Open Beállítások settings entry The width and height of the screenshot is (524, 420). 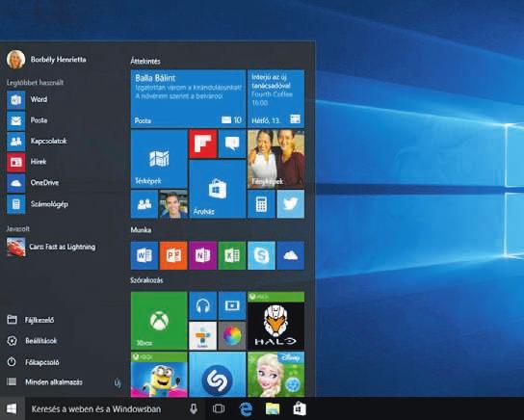point(32,341)
